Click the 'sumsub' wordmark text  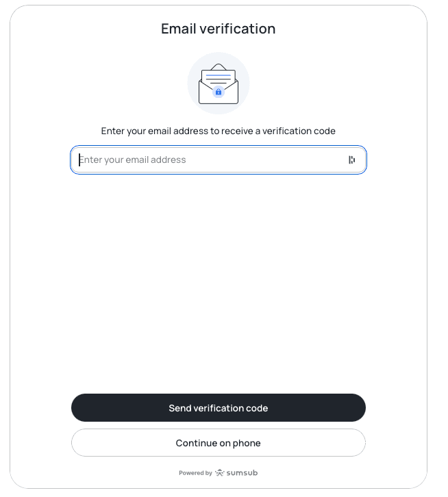point(242,472)
